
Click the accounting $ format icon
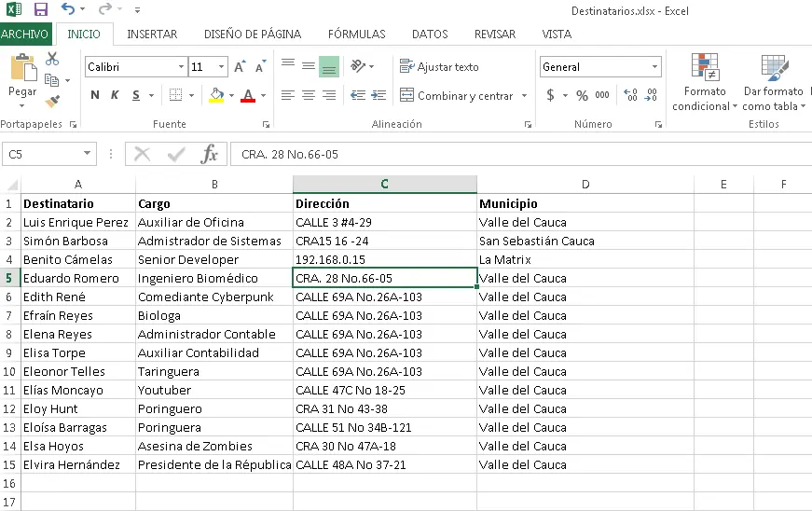click(550, 95)
